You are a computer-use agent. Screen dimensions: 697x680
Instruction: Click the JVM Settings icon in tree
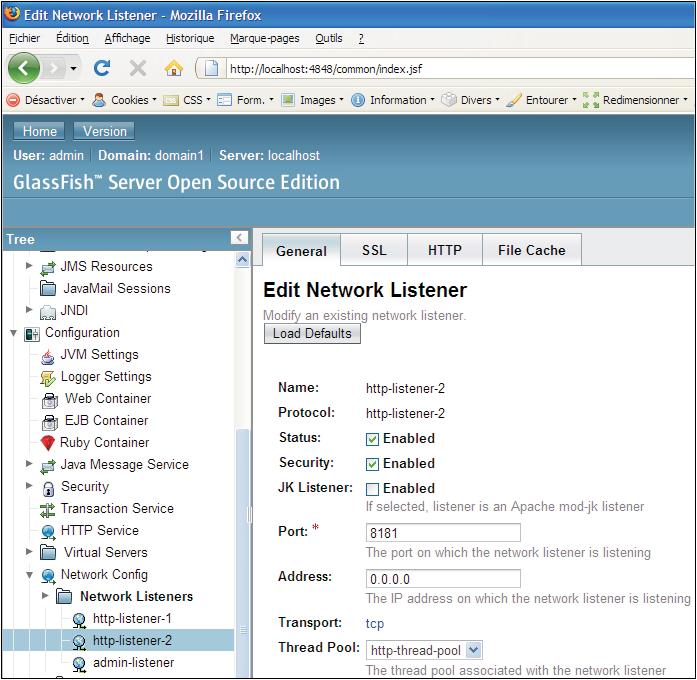[x=48, y=355]
